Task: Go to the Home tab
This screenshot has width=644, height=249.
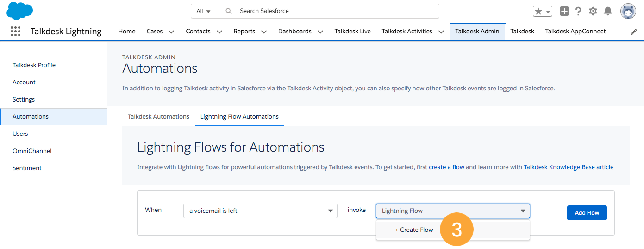Action: coord(127,32)
